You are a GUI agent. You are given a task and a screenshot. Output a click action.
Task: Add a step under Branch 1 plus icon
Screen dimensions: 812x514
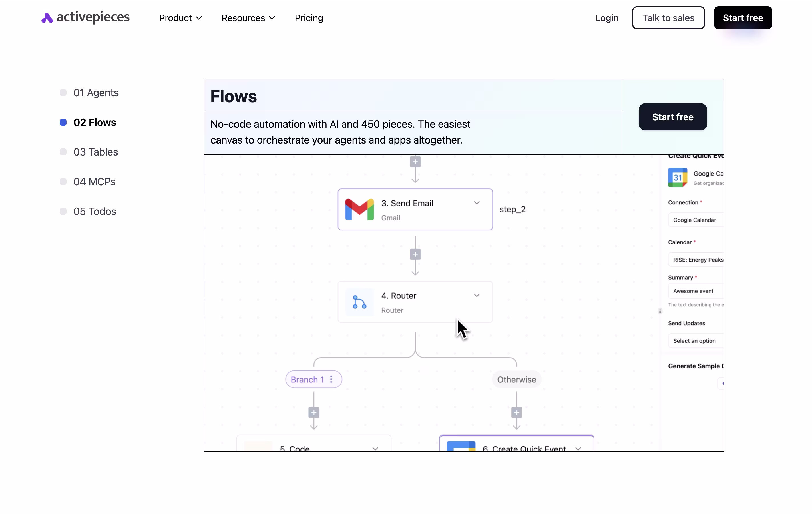pos(313,412)
